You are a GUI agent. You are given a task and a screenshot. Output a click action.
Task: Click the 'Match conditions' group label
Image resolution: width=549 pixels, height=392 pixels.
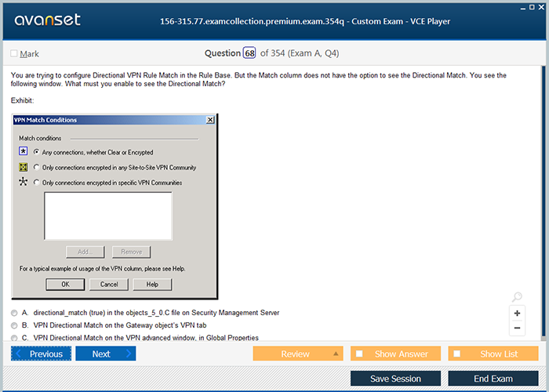point(40,138)
